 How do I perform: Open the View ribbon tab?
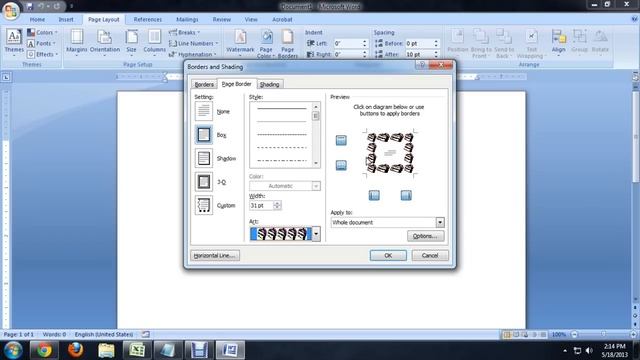tap(251, 19)
